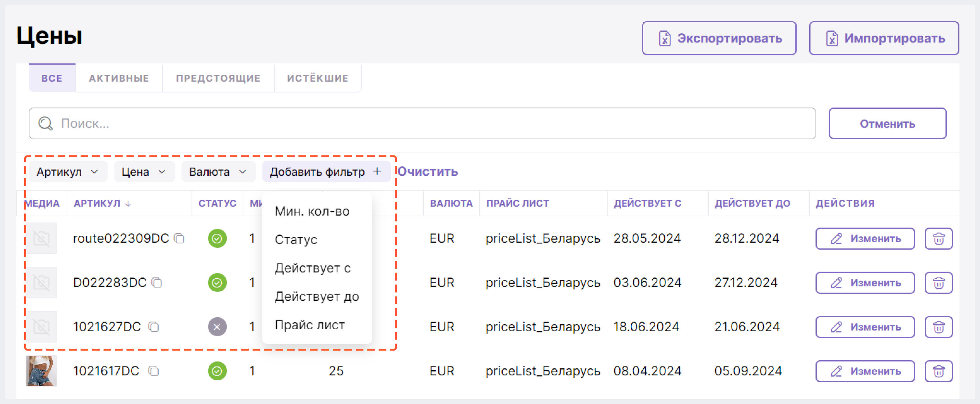This screenshot has width=980, height=404.
Task: Click the ДЕЙСТВУЕТ С column header
Action: (x=648, y=203)
